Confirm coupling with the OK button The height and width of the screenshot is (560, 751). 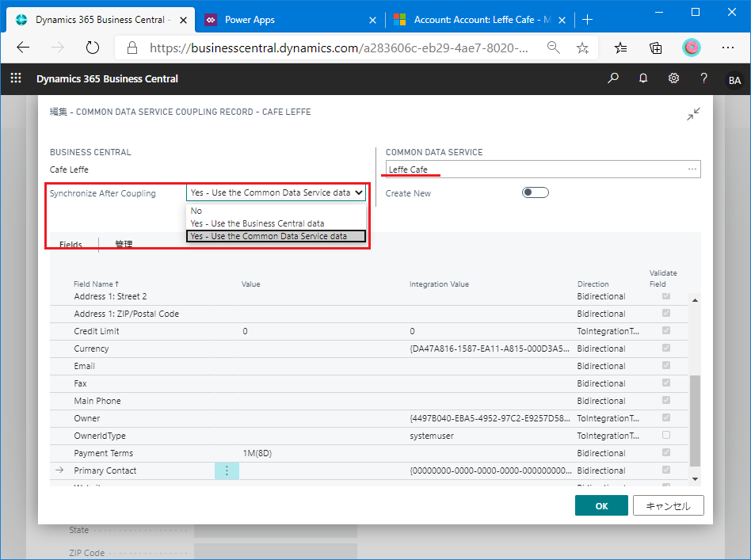pos(601,506)
